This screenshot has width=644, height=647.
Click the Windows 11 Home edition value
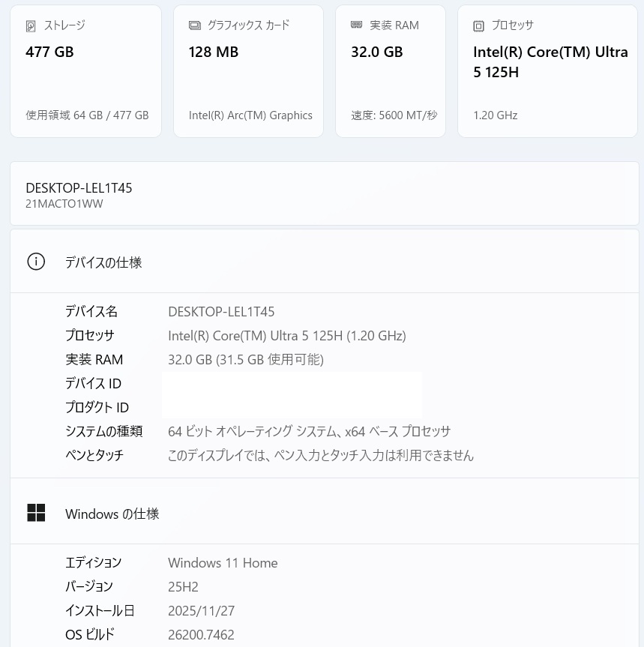click(x=223, y=563)
